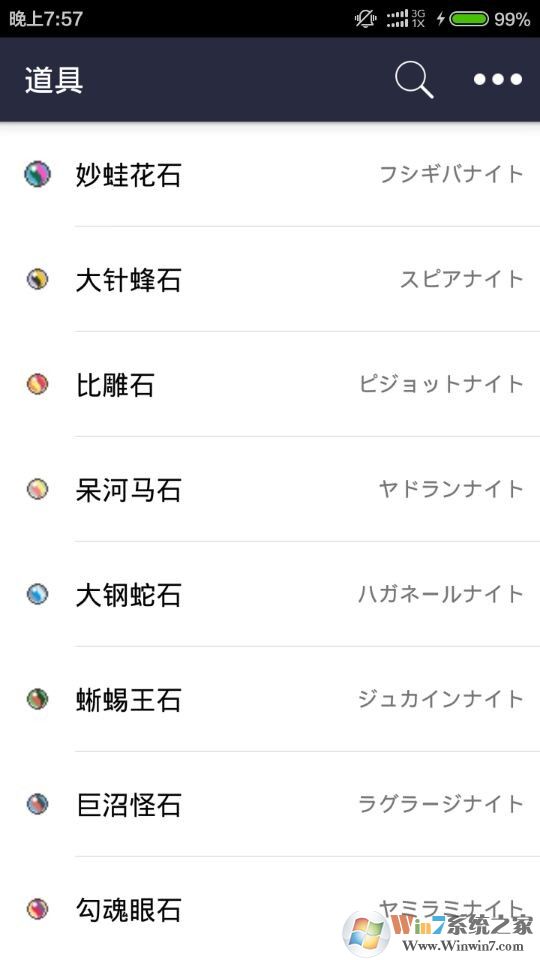Click the ジュカインナイト Japanese name
540x960 pixels.
(441, 699)
